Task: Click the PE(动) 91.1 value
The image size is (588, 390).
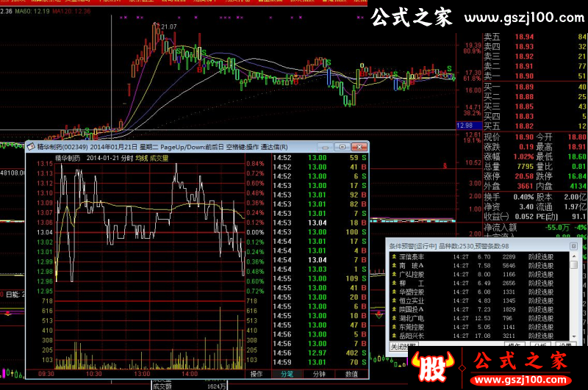Action: click(x=579, y=217)
